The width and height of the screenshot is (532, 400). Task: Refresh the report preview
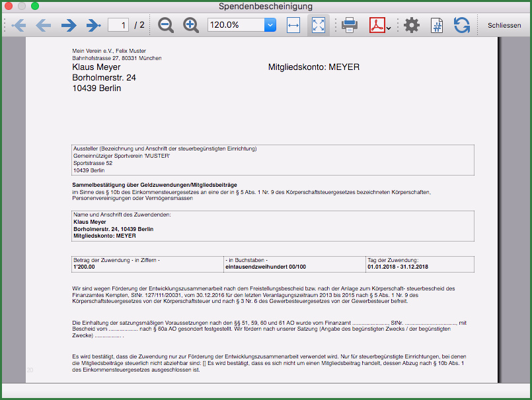[x=461, y=26]
